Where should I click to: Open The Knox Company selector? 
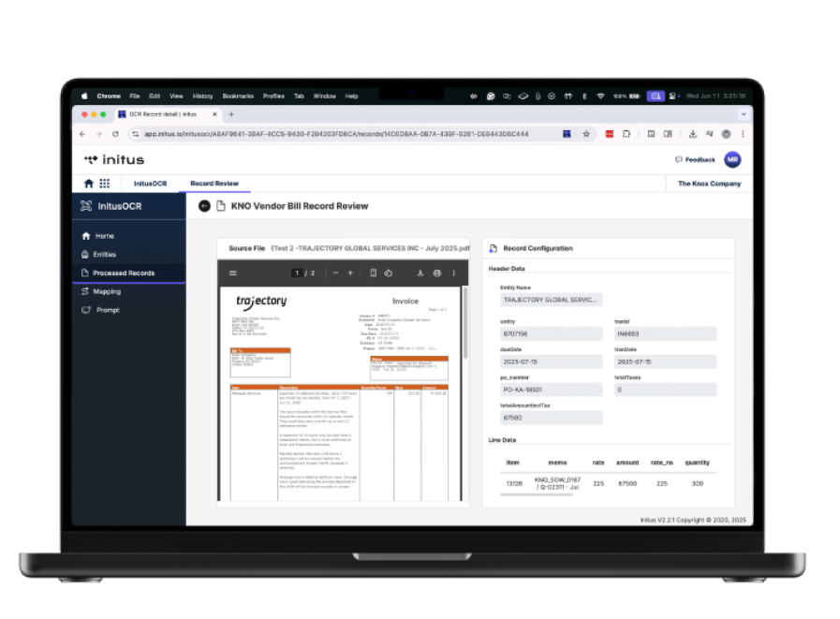(709, 184)
